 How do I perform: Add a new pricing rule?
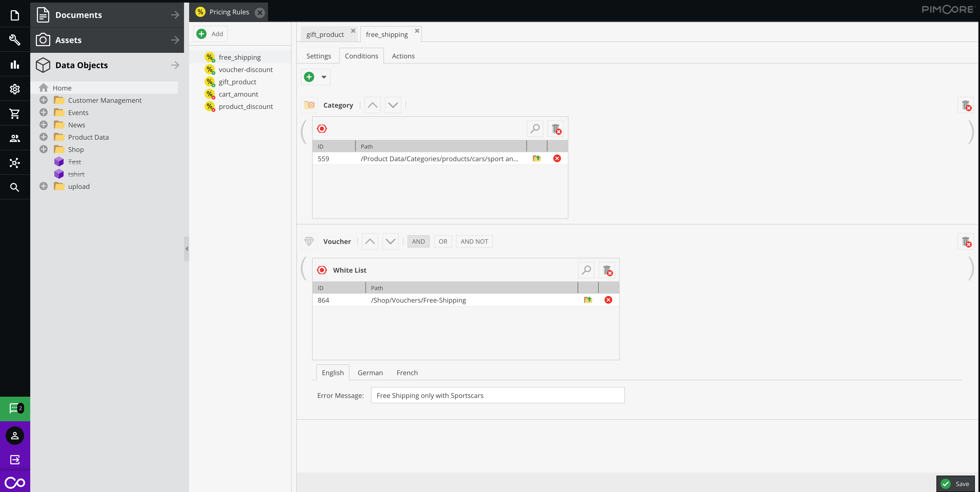pos(210,34)
